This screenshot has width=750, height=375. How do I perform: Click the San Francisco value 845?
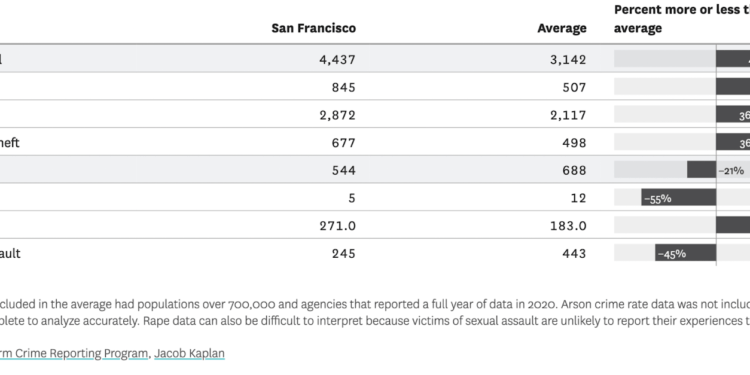(x=343, y=87)
